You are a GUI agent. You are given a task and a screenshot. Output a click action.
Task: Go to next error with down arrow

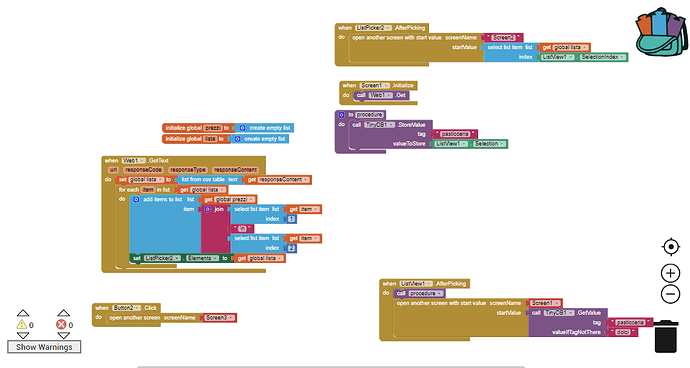(63, 336)
